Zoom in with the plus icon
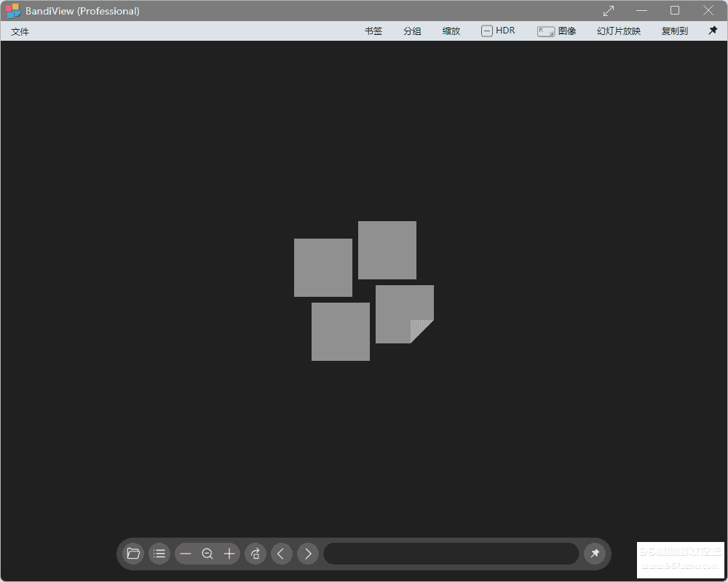The width and height of the screenshot is (728, 582). pyautogui.click(x=229, y=554)
